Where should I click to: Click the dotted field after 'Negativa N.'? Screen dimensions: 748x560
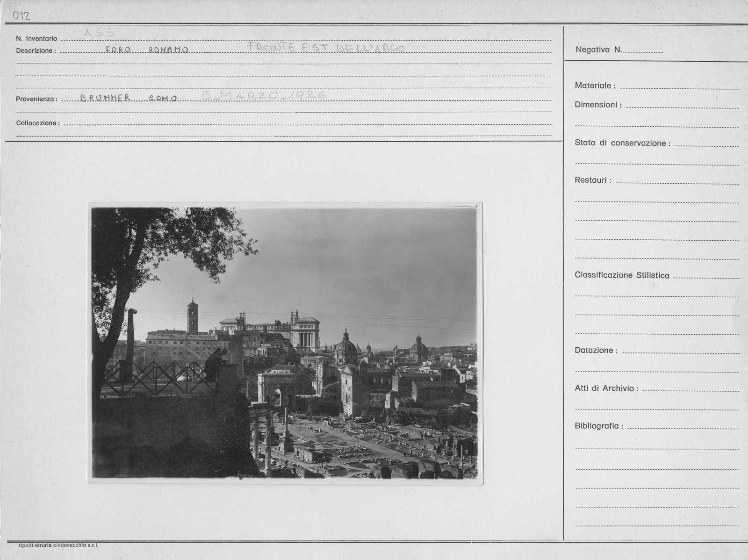(643, 51)
